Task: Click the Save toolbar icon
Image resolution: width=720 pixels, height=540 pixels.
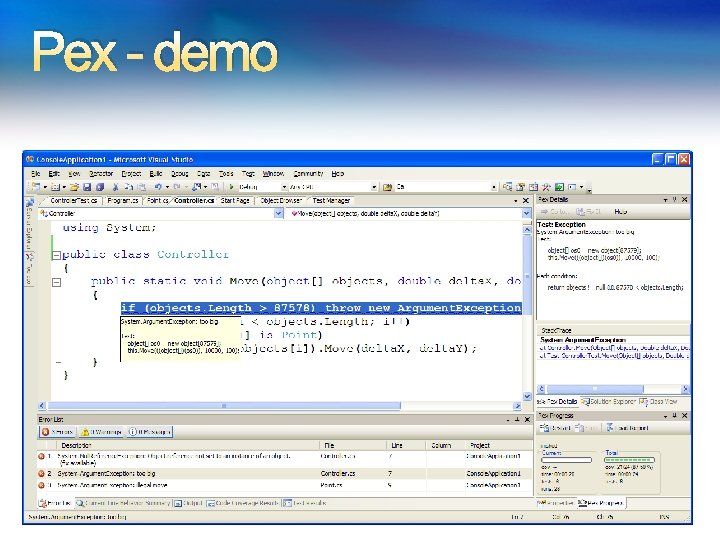Action: point(87,187)
